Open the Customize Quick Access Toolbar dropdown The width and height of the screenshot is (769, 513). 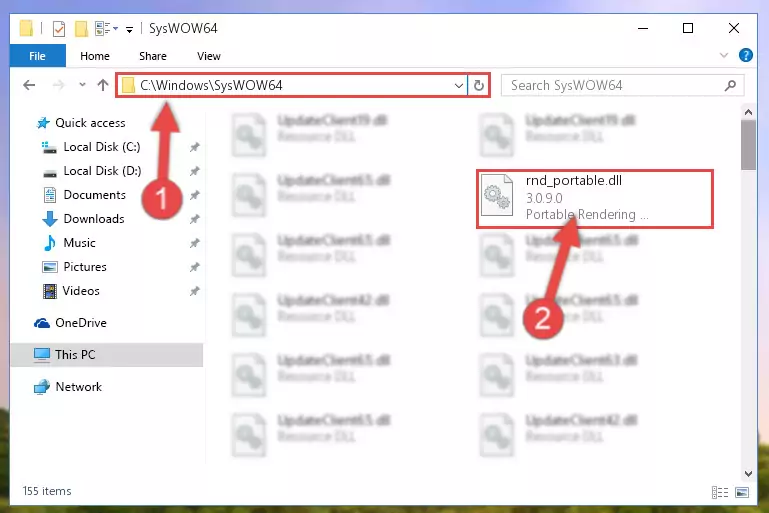[x=129, y=30]
